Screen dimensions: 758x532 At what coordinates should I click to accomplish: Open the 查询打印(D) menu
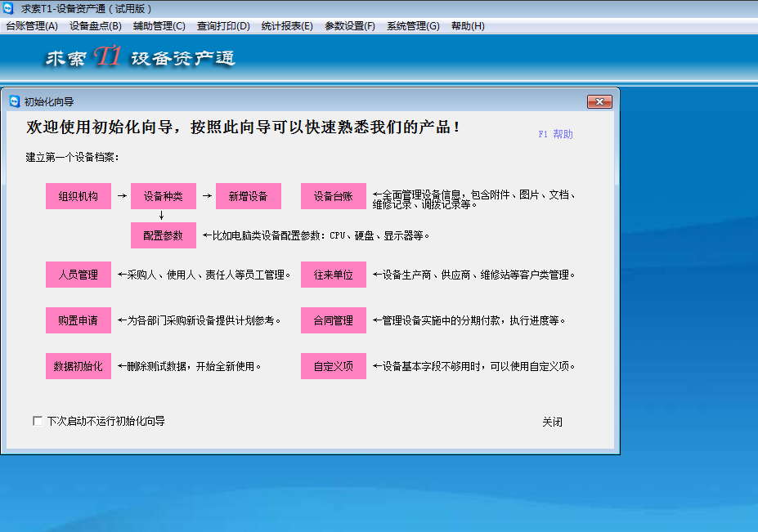click(x=223, y=26)
